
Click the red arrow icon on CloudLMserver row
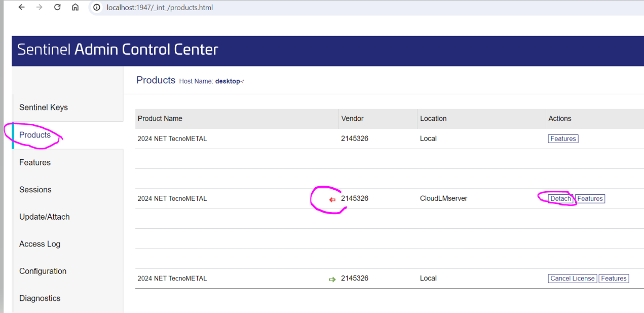tap(332, 199)
